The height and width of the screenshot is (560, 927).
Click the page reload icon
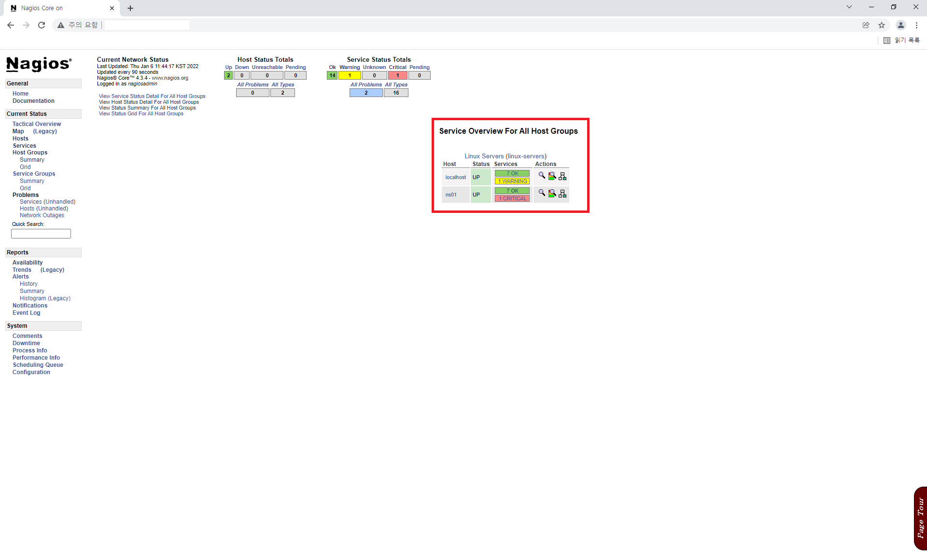click(42, 25)
